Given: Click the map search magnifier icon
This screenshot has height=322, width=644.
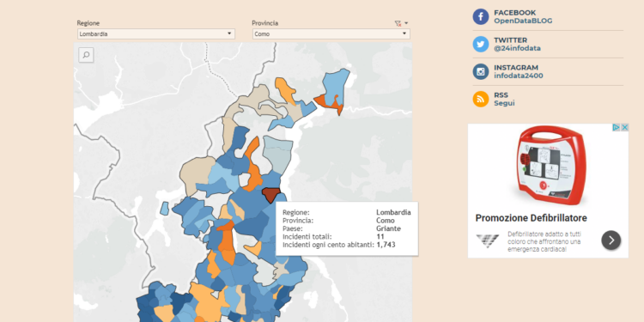Looking at the screenshot, I should (86, 55).
